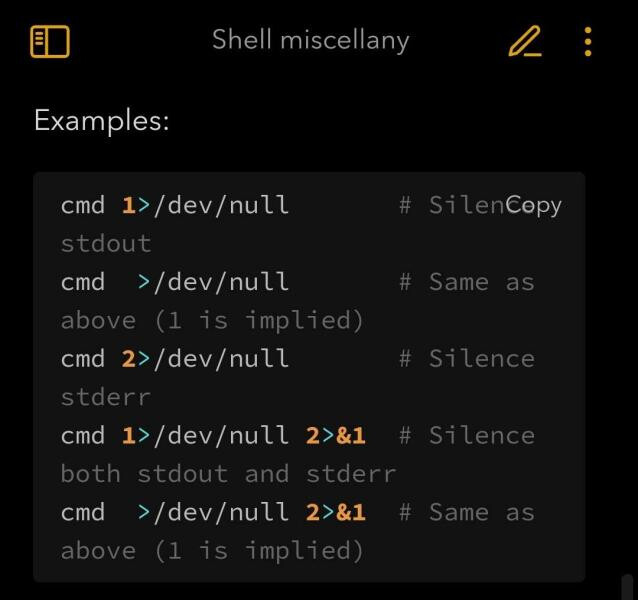Click the Examples: heading text
Screen dimensions: 638x600
pyautogui.click(x=101, y=121)
